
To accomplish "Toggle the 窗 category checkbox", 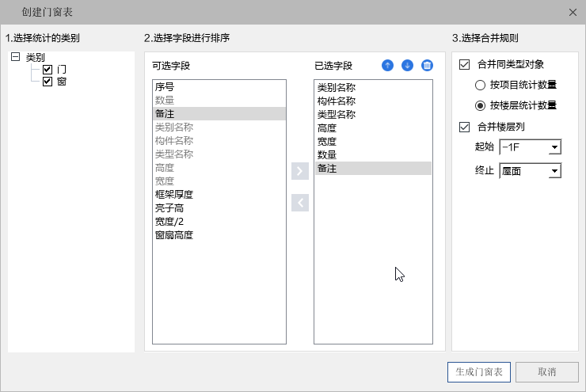I will click(48, 82).
